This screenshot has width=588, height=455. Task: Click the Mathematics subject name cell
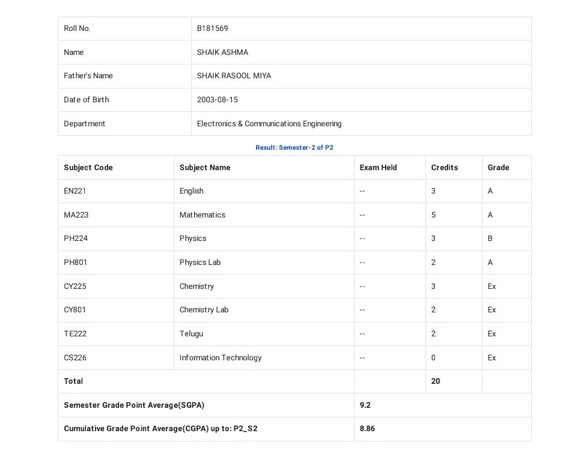264,215
